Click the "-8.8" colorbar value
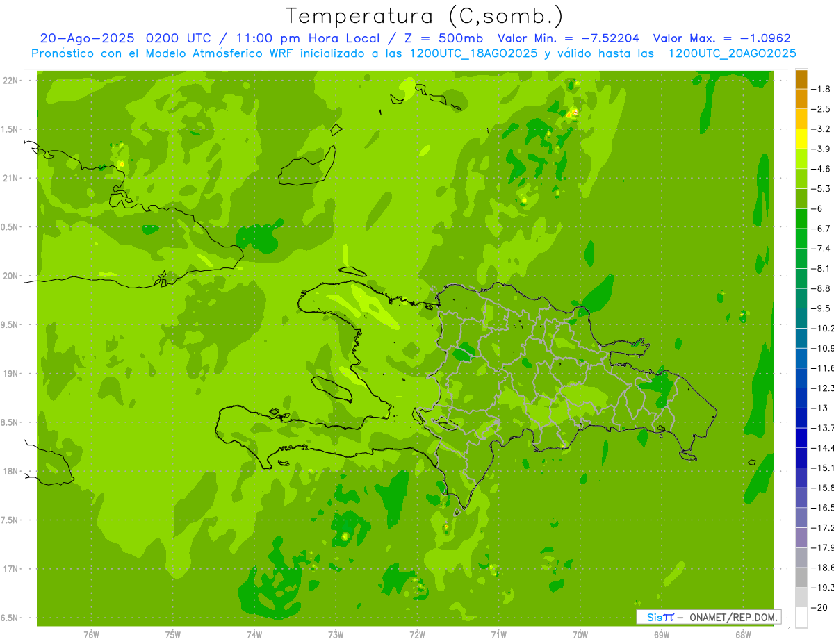 coord(821,288)
